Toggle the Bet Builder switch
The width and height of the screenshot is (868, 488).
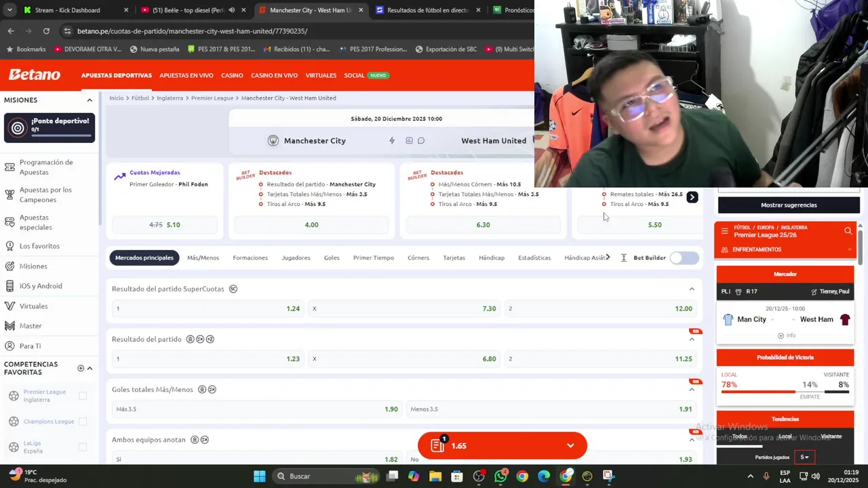pos(684,258)
